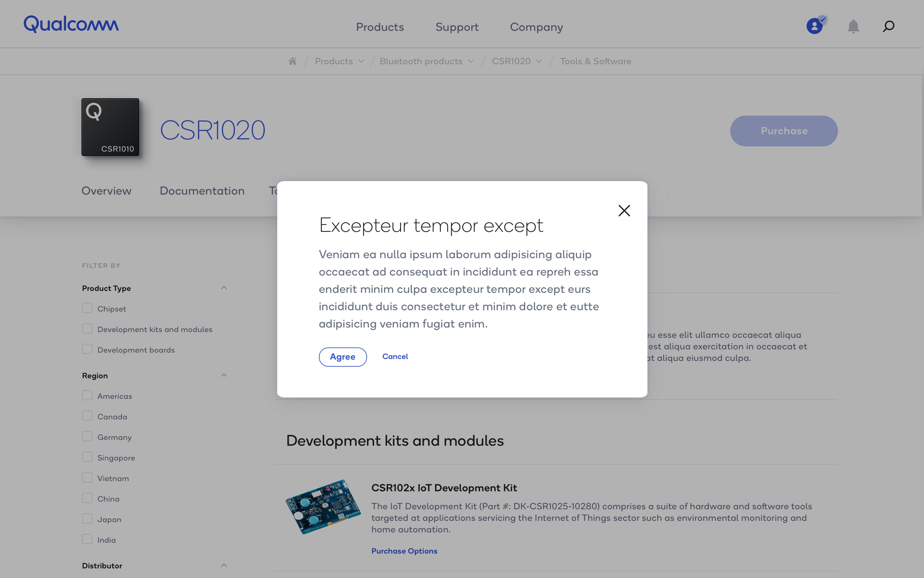This screenshot has height=578, width=924.
Task: Switch to the Overview tab
Action: coord(107,191)
